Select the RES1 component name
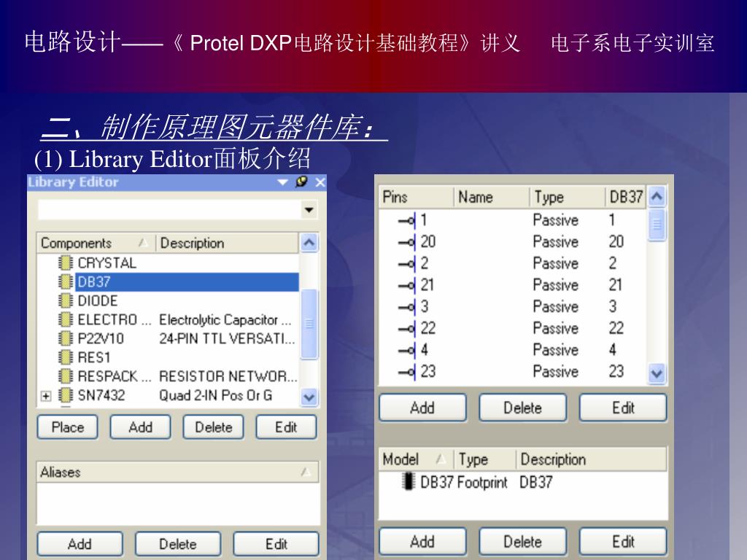This screenshot has height=560, width=747. pyautogui.click(x=94, y=357)
